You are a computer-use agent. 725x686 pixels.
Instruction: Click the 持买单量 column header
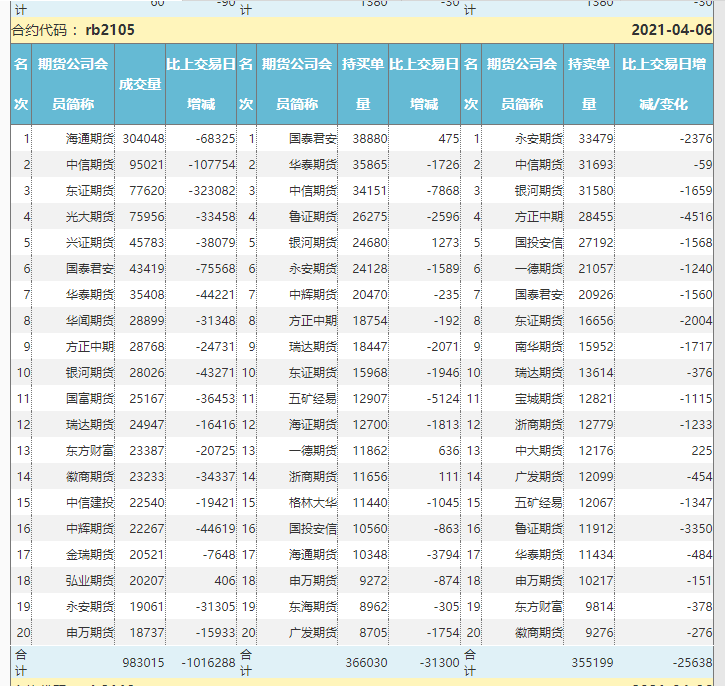pos(363,84)
